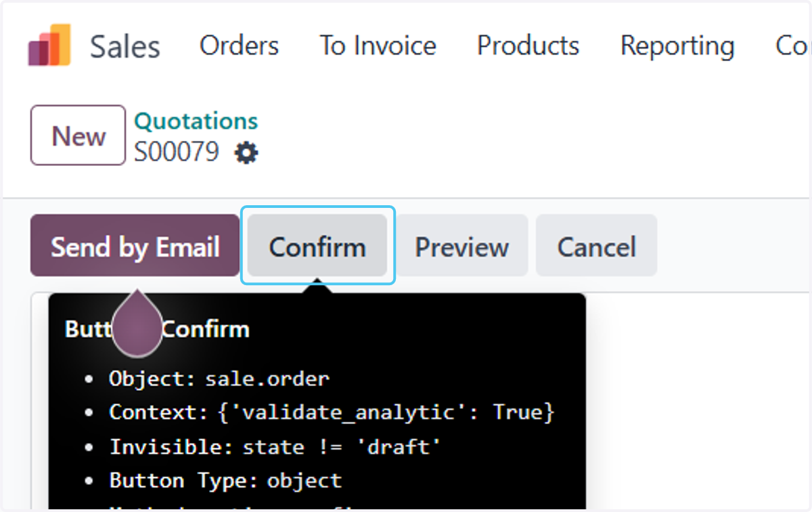The height and width of the screenshot is (512, 812).
Task: Select tooltip text 'Object: sale.order'
Action: click(219, 379)
